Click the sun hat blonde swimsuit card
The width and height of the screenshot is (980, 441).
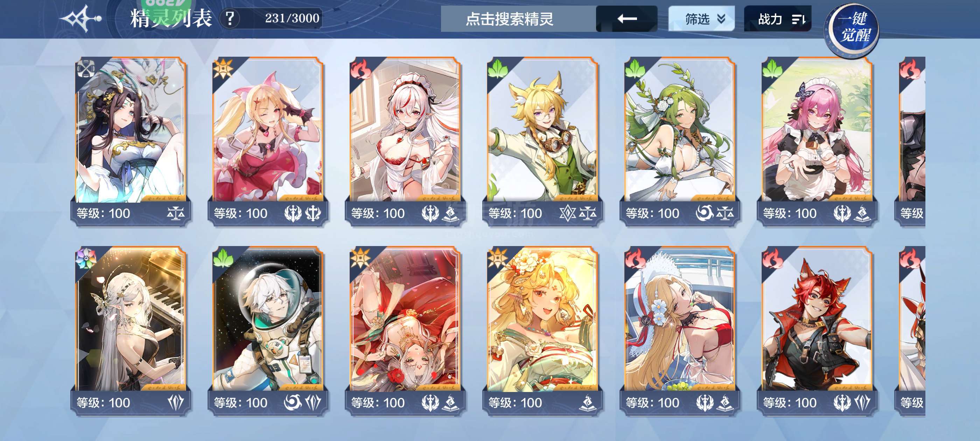pos(679,330)
